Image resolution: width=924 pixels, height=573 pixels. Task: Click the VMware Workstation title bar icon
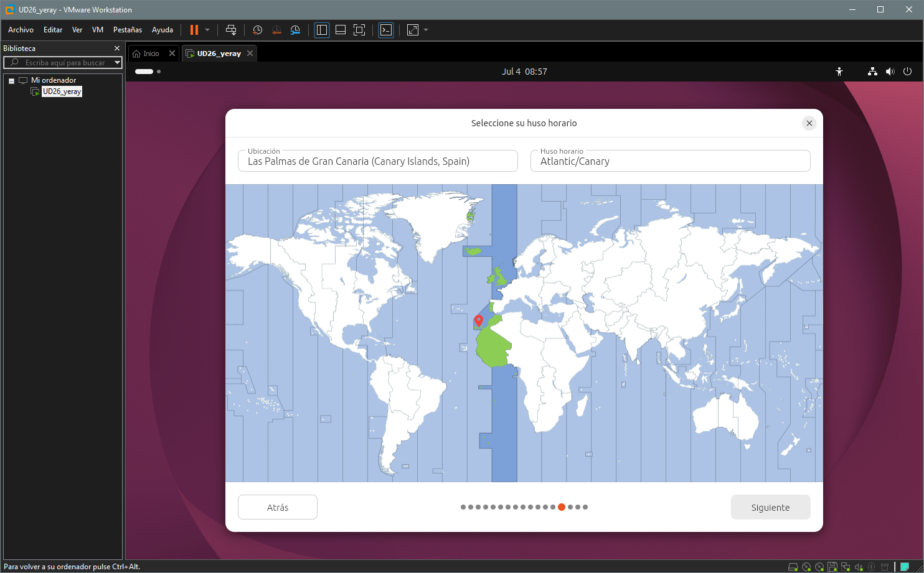[9, 9]
